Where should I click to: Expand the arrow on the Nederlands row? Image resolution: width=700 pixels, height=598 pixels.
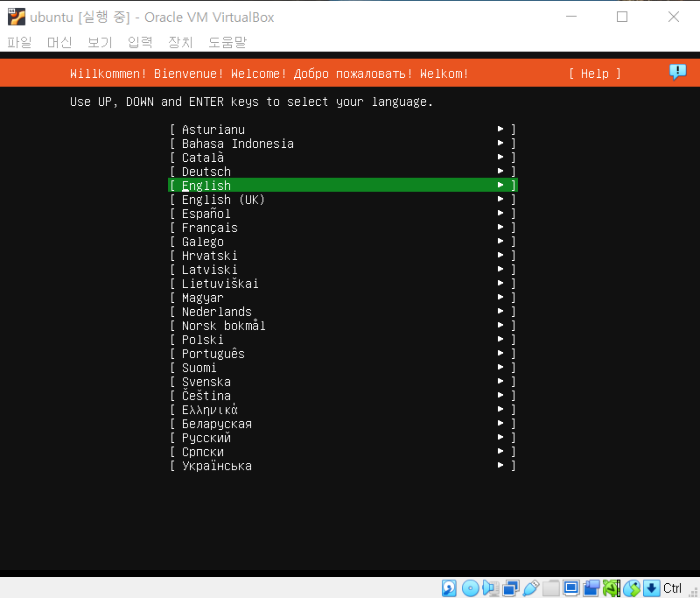coord(500,311)
